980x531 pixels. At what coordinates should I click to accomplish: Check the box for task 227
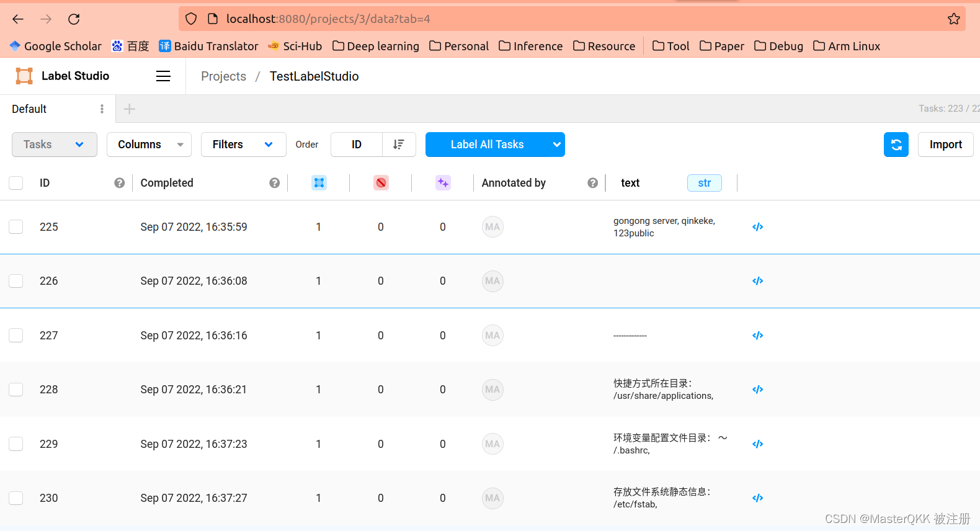click(x=16, y=336)
